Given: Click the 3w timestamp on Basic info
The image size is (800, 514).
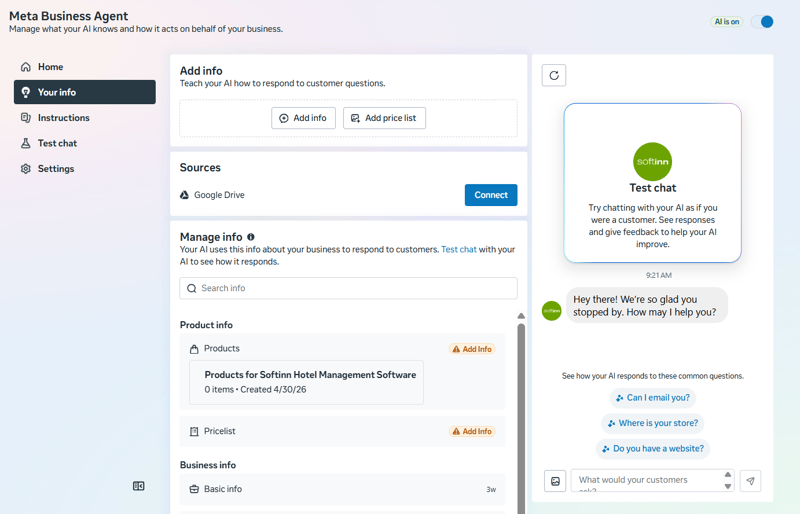Looking at the screenshot, I should pos(491,489).
